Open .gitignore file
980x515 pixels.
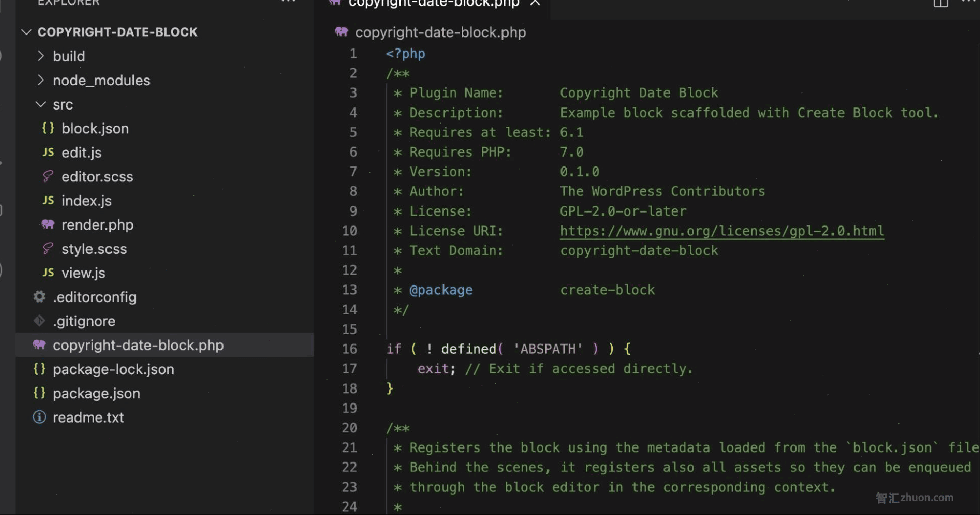click(x=84, y=321)
